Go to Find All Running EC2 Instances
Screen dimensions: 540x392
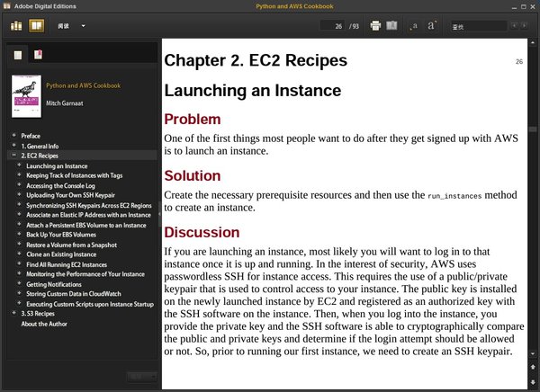pyautogui.click(x=67, y=264)
